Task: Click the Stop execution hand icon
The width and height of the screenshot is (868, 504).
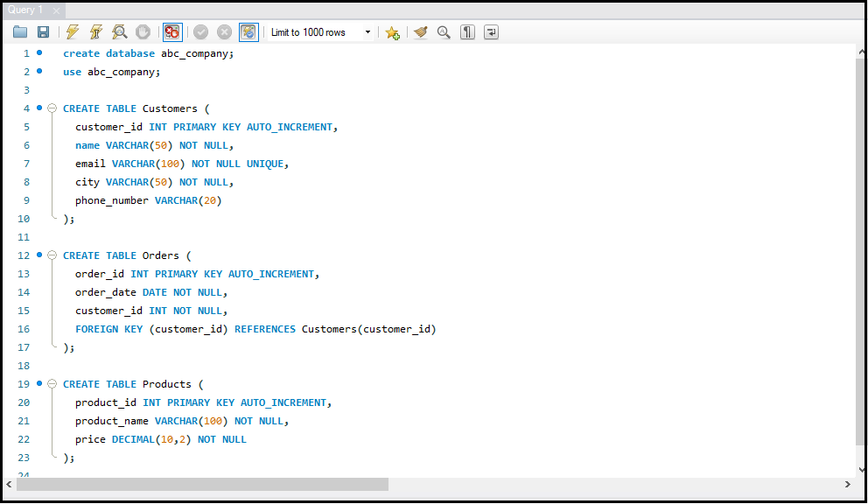Action: tap(143, 32)
